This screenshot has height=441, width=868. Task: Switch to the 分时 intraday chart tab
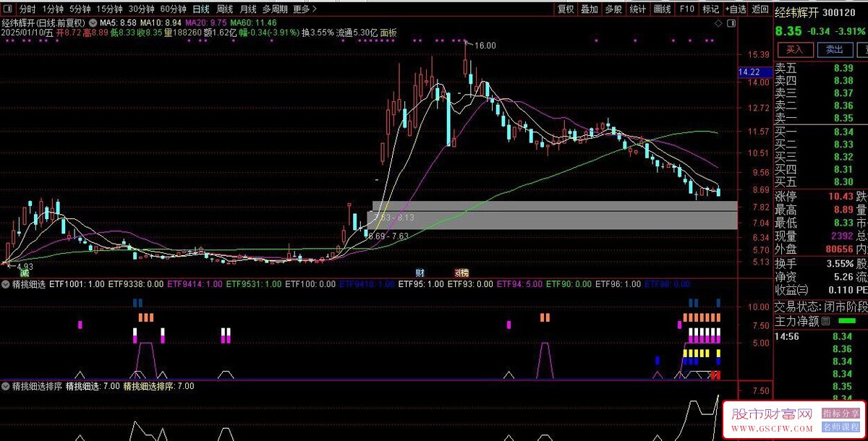tap(27, 9)
